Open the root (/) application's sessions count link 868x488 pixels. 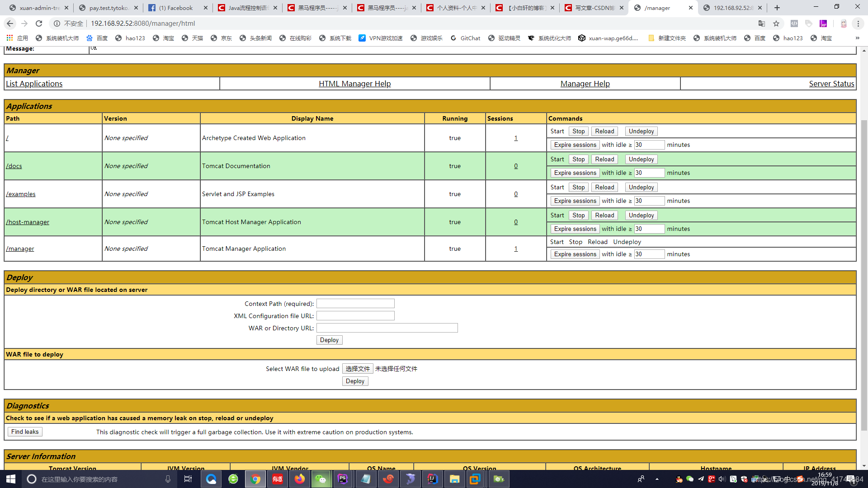pyautogui.click(x=516, y=138)
